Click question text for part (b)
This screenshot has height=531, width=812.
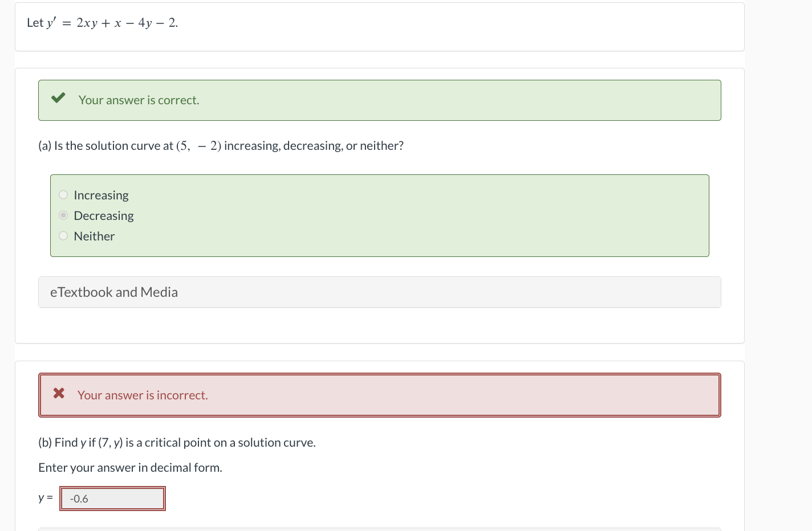(177, 442)
